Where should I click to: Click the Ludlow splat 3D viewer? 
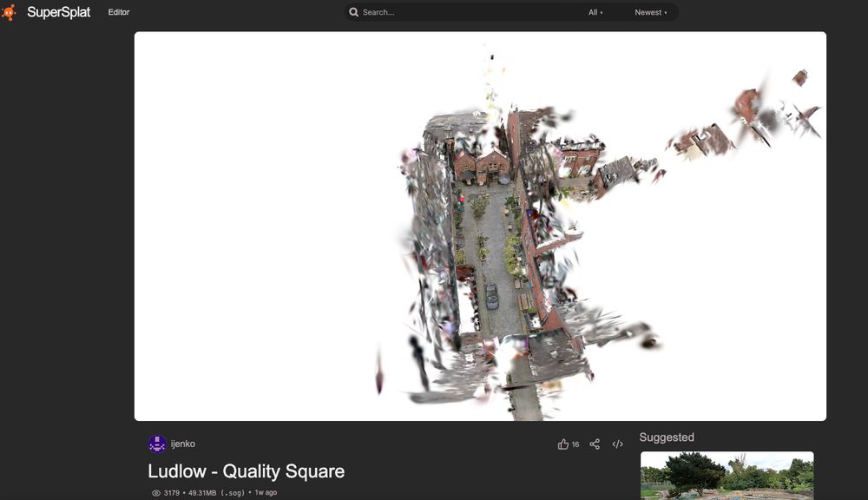coord(480,226)
